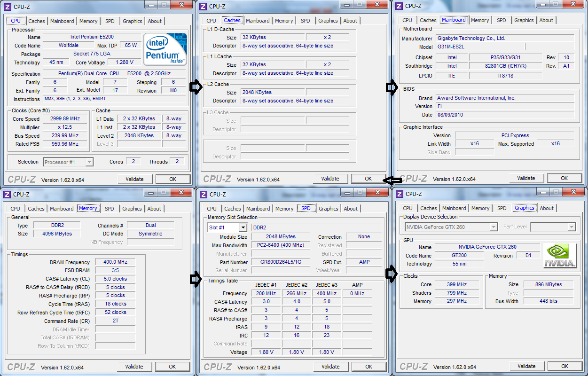The image size is (588, 376).
Task: Click the Core Voltage value 1.280 V
Action: tap(124, 62)
